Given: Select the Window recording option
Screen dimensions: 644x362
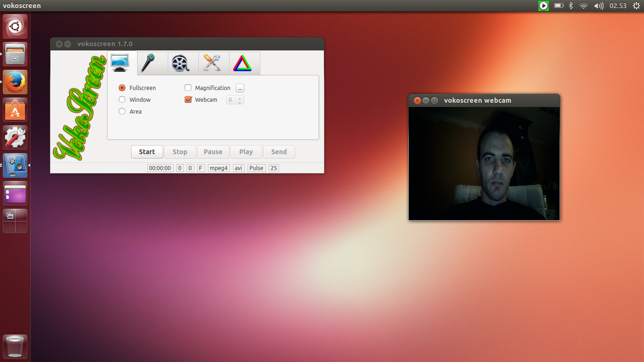Looking at the screenshot, I should pyautogui.click(x=135, y=99).
